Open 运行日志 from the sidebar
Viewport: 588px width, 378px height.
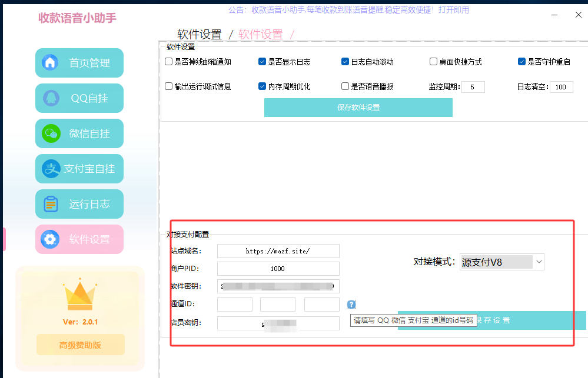pos(79,204)
